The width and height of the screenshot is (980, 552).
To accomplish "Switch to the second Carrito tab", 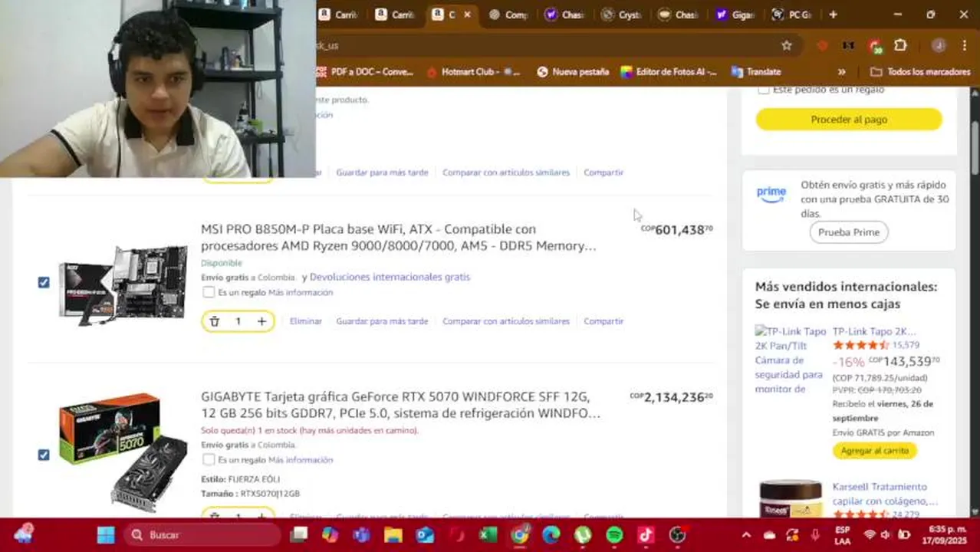I will tap(396, 15).
